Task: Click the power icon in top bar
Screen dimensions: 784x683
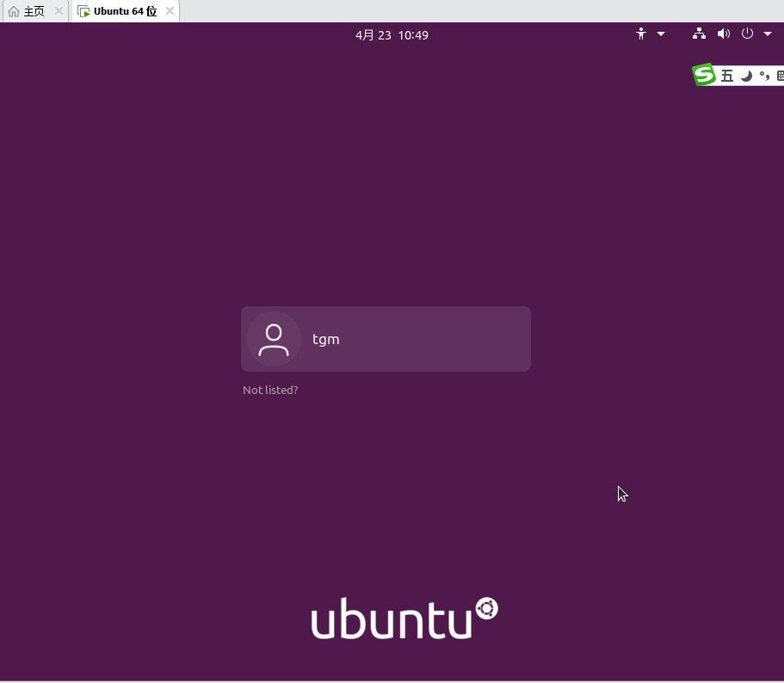Action: (x=747, y=34)
